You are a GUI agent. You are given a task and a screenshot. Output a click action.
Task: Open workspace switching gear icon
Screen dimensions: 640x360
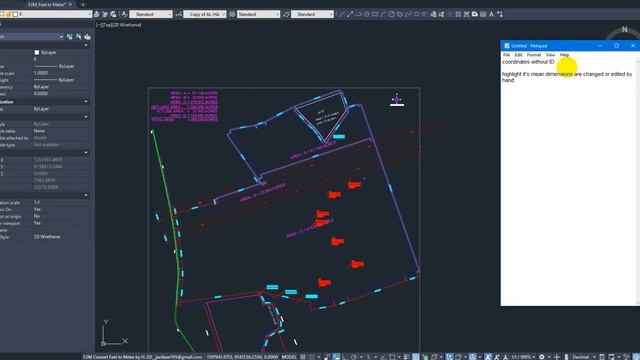coord(542,357)
